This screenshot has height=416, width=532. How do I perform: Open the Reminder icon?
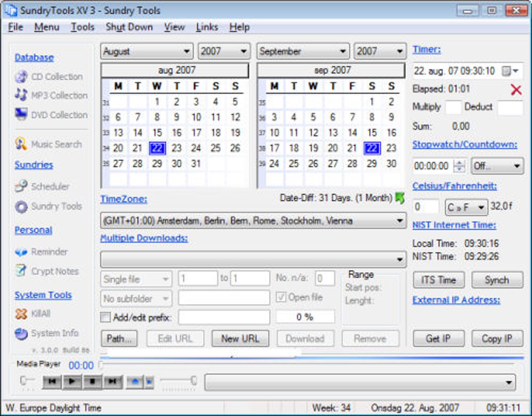(21, 252)
